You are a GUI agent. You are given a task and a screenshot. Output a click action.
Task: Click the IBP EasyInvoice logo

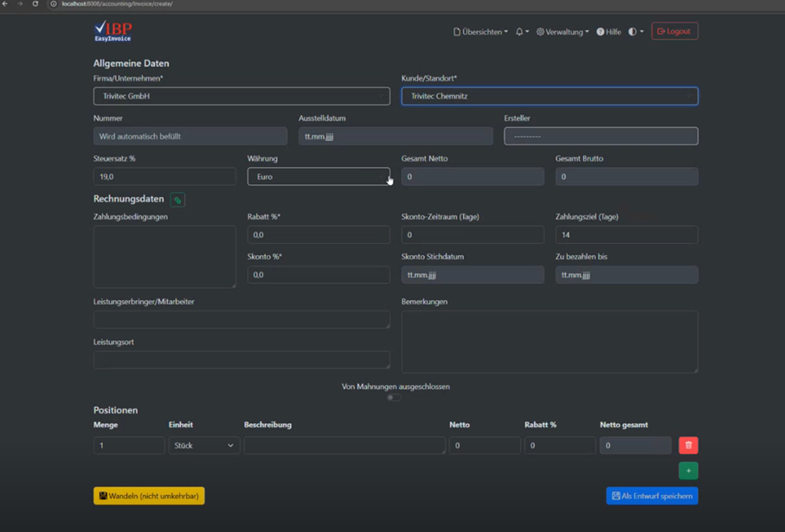[113, 32]
